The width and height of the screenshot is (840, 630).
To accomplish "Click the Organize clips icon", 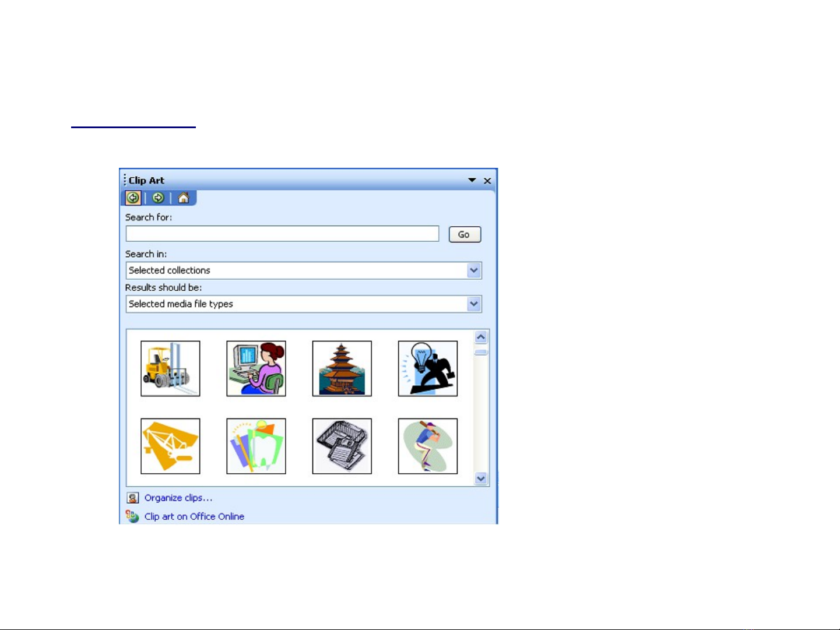I will [133, 498].
